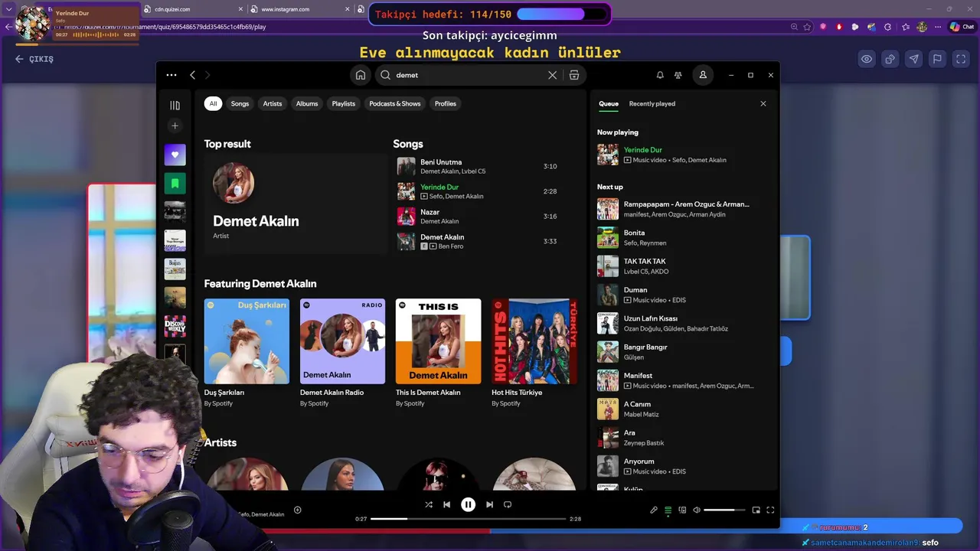
Task: Open Your Library icon
Action: click(175, 106)
